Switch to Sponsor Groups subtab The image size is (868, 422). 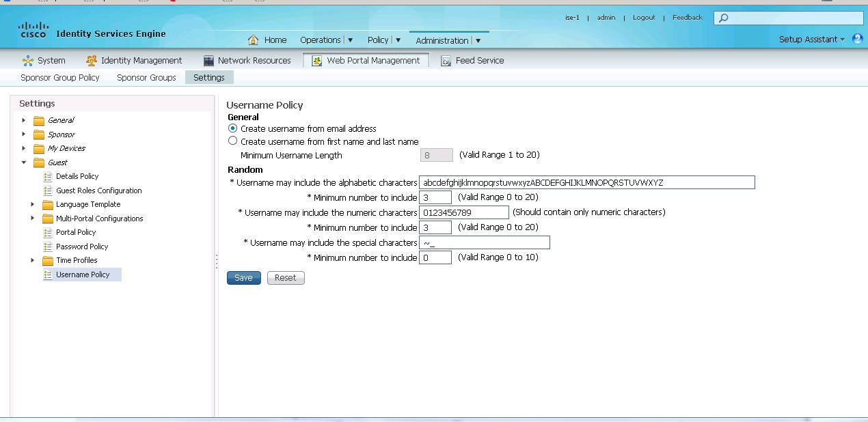[146, 77]
